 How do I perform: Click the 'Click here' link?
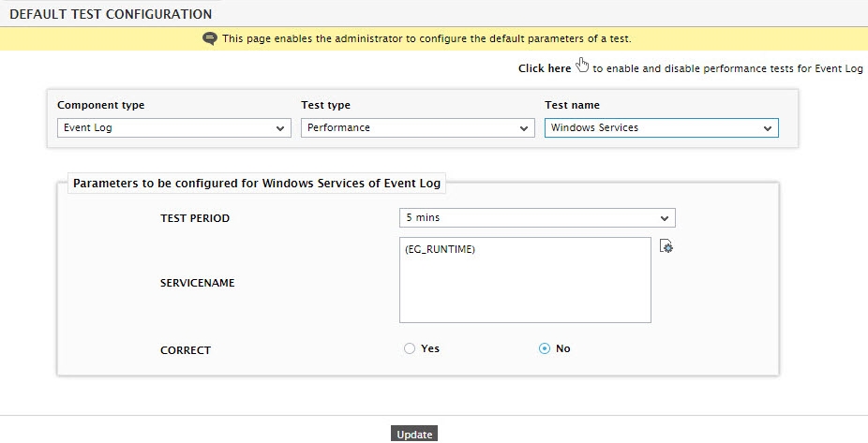(x=545, y=68)
